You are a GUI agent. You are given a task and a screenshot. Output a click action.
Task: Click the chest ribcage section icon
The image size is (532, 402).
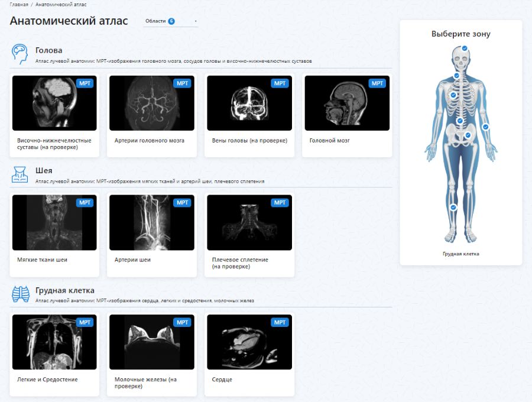click(21, 294)
